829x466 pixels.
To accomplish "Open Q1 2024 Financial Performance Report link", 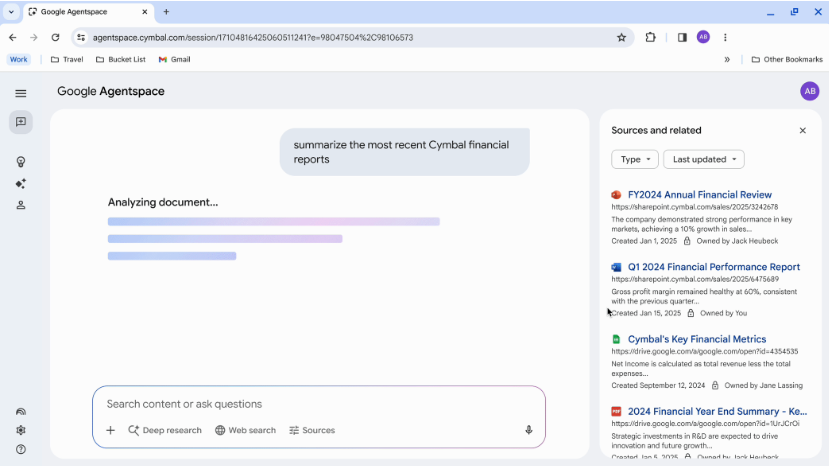I will pyautogui.click(x=714, y=267).
